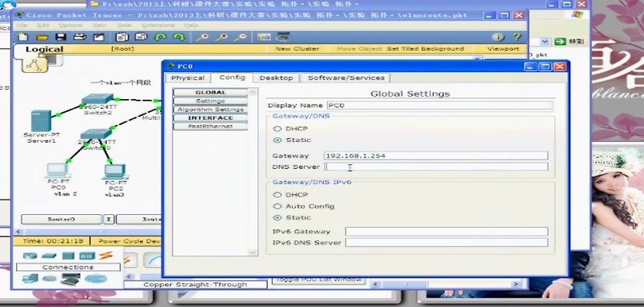Screen dimensions: 644x307
Task: Click the New file toolbar icon
Action: (24, 38)
